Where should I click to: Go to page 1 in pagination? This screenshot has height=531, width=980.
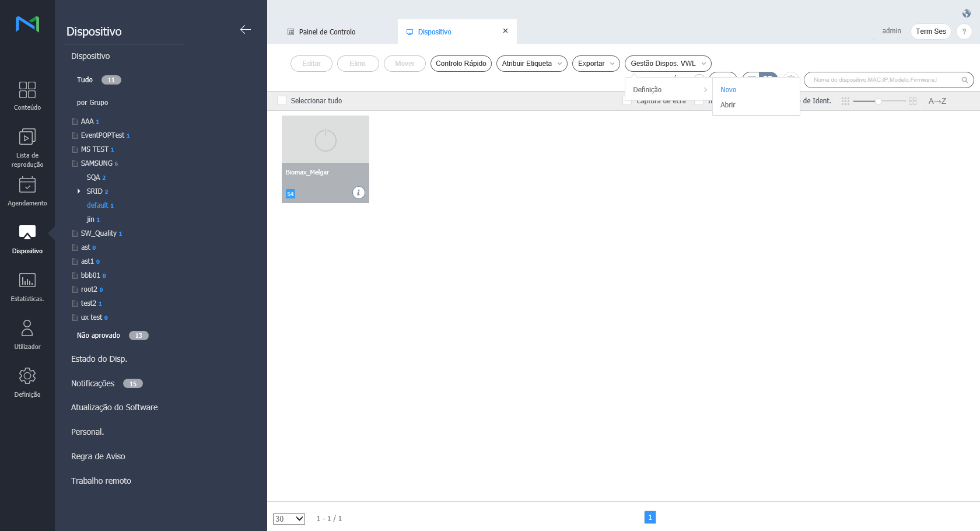(x=650, y=518)
